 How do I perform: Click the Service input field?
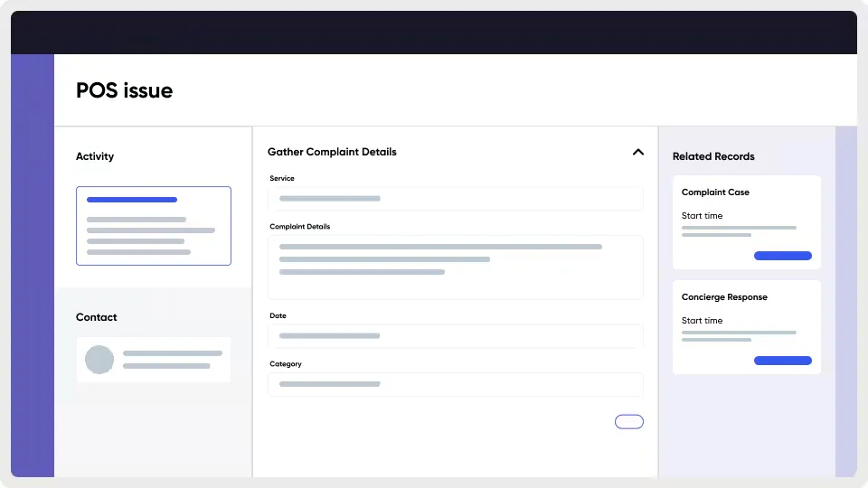tap(456, 199)
